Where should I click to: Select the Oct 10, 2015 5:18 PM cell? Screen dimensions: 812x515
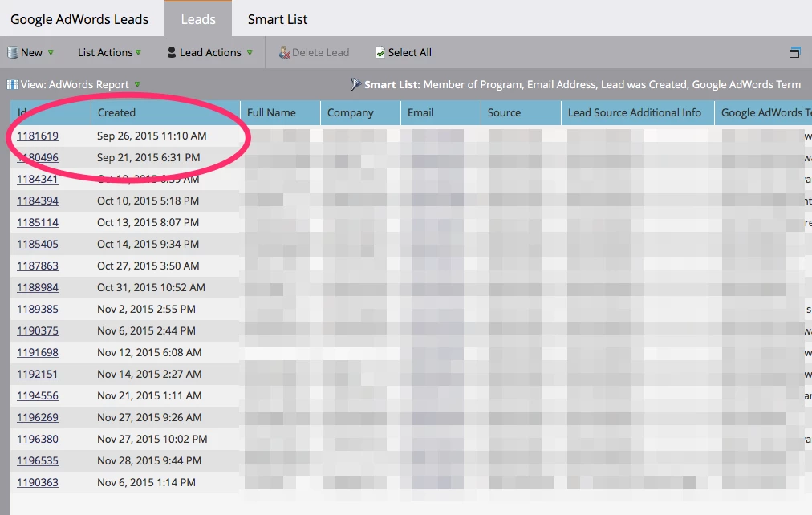coord(165,201)
